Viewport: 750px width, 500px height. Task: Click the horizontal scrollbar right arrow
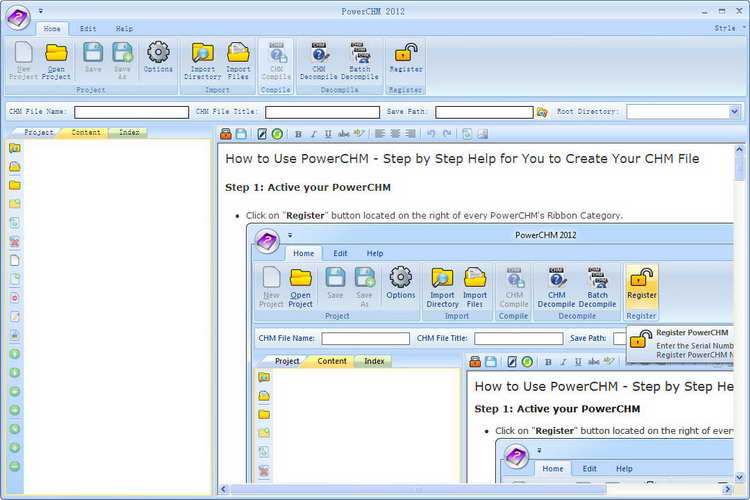[728, 489]
